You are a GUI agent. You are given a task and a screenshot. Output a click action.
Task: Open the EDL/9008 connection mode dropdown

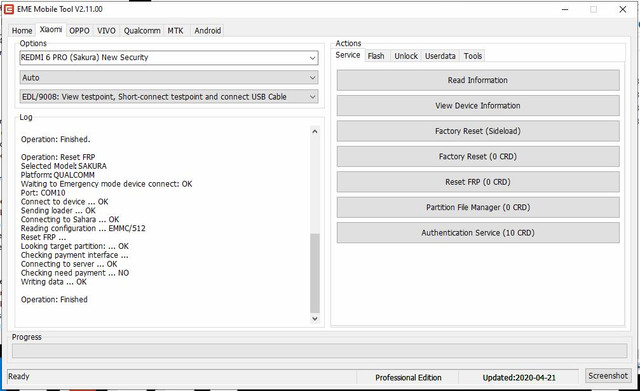point(169,97)
